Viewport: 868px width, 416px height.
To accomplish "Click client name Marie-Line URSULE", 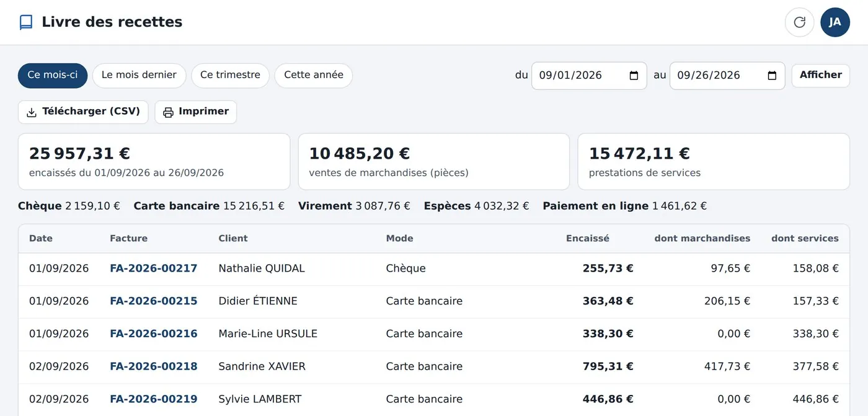I will [x=268, y=334].
